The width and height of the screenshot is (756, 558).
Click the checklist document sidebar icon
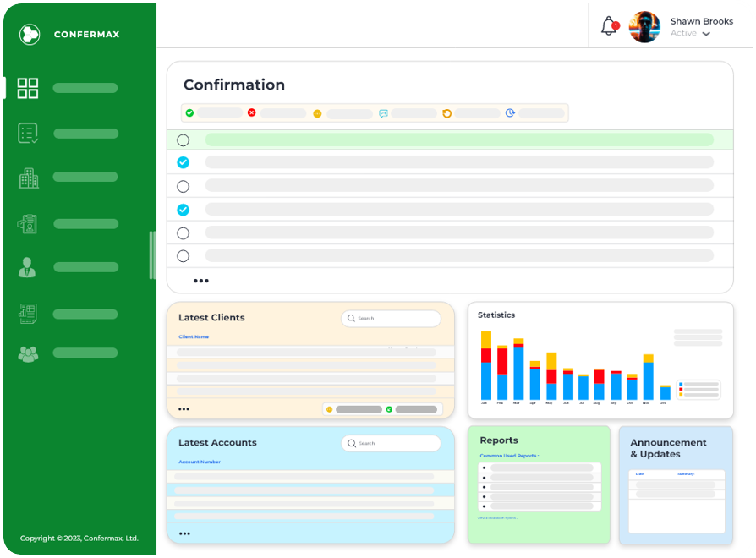coord(28,134)
